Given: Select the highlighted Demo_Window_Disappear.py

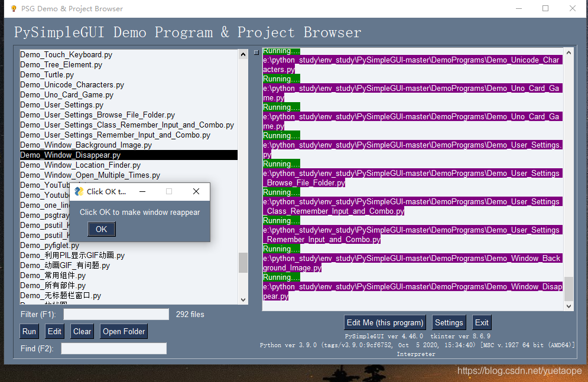Looking at the screenshot, I should pos(129,155).
